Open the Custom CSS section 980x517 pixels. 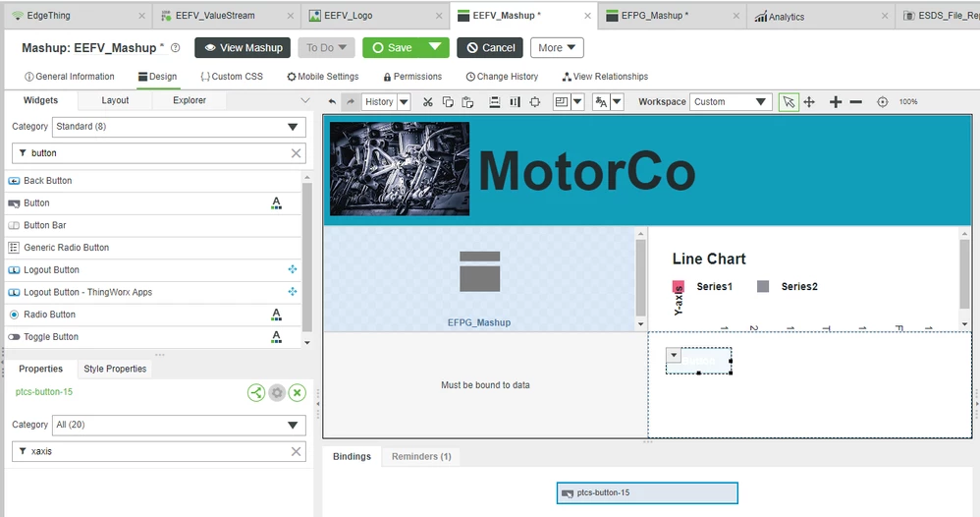tap(231, 77)
